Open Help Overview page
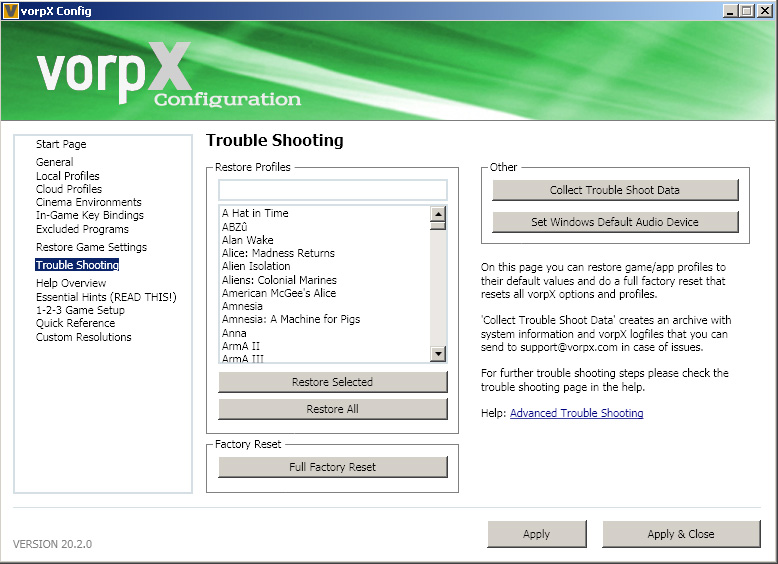This screenshot has height=564, width=778. (71, 283)
